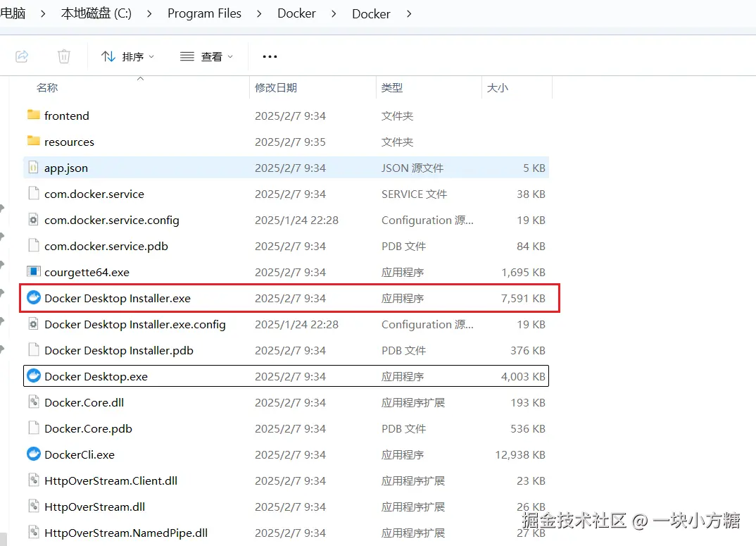The image size is (756, 546).
Task: Click the 4,003 KB size cell
Action: [x=523, y=376]
